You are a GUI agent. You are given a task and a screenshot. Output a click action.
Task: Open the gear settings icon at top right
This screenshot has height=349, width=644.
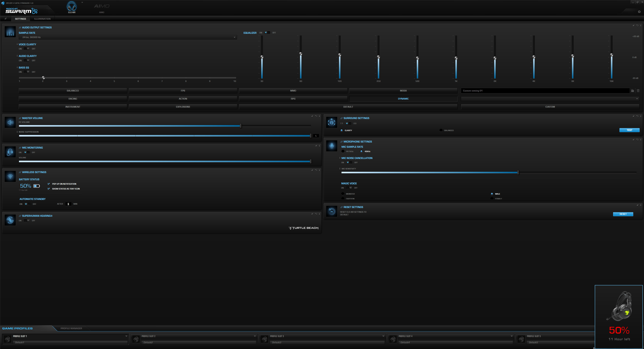click(639, 12)
